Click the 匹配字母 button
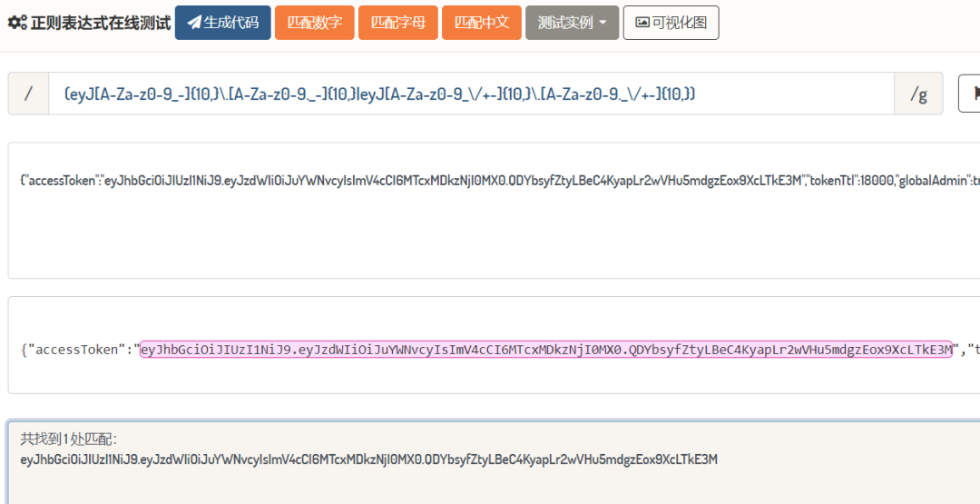 click(x=398, y=23)
